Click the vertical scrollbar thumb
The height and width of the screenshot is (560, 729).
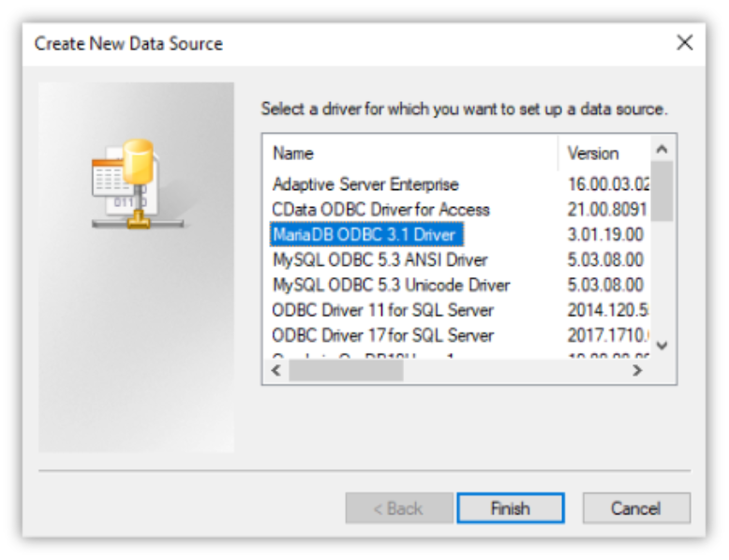pos(662,191)
